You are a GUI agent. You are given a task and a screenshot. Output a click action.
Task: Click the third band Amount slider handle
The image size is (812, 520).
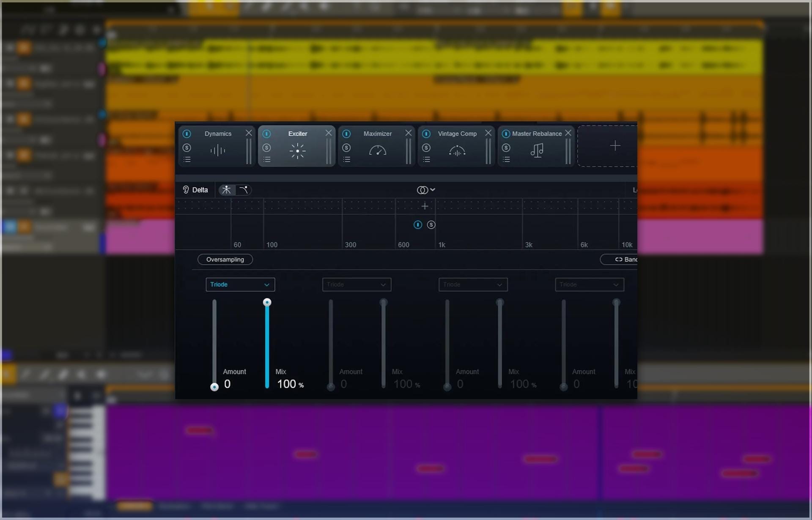click(x=447, y=387)
